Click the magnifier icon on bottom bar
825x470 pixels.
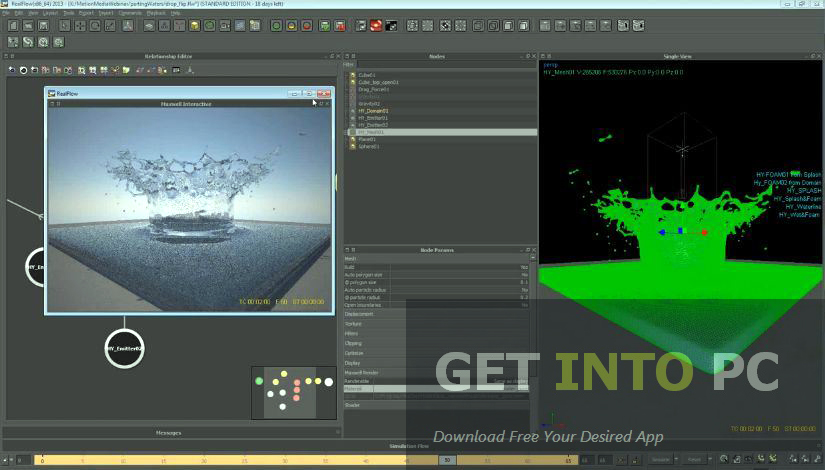click(x=724, y=459)
